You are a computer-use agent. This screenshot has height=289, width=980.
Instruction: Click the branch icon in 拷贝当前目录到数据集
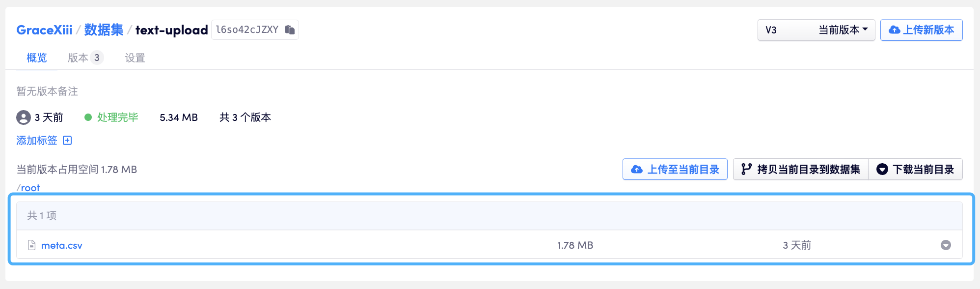tap(746, 170)
